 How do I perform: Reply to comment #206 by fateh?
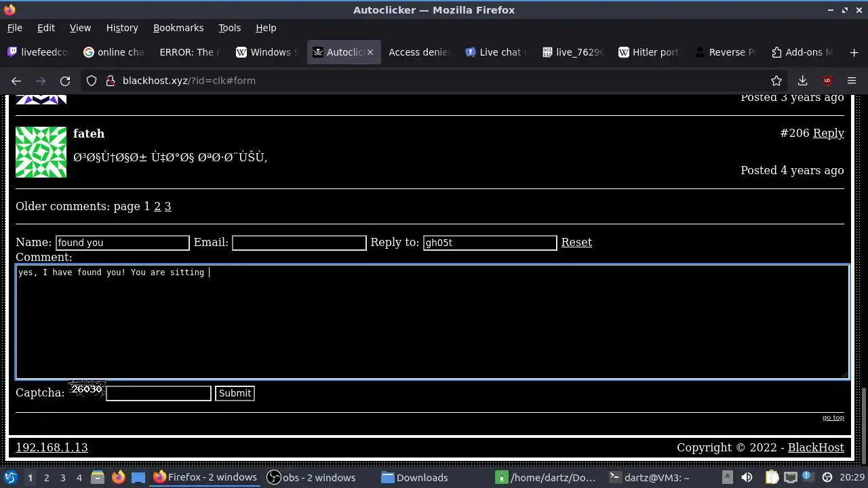[x=829, y=133]
